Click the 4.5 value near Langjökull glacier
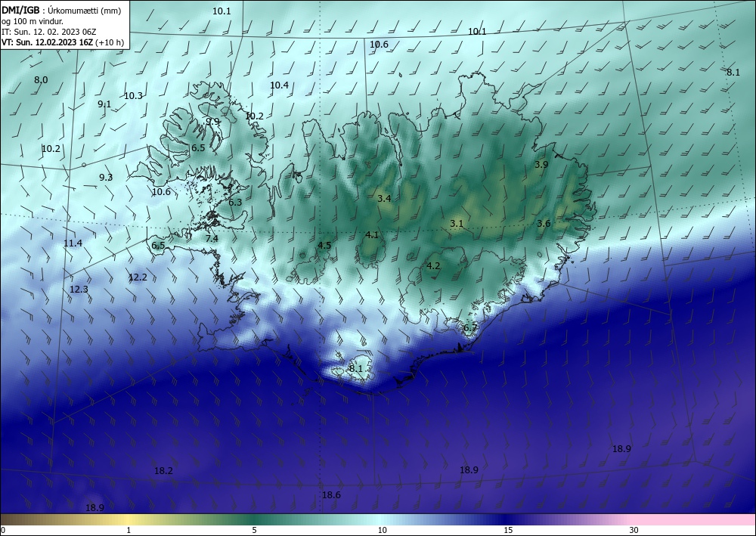 (324, 246)
